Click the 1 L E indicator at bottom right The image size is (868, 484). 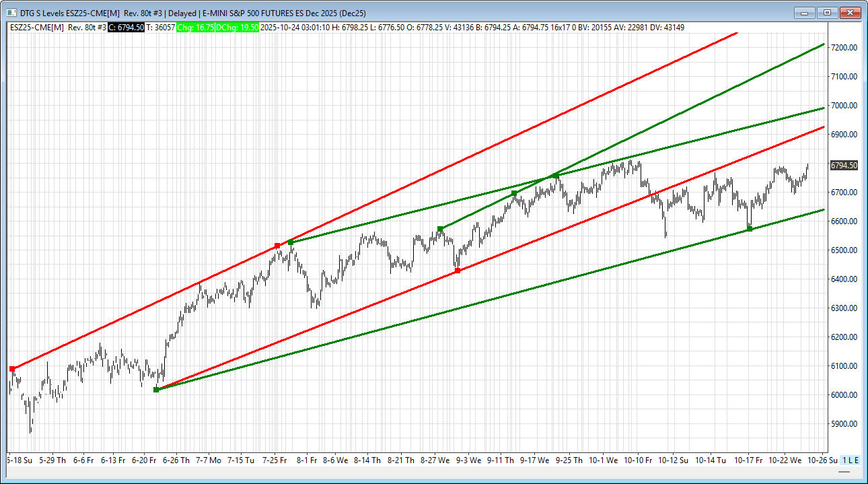[x=851, y=460]
